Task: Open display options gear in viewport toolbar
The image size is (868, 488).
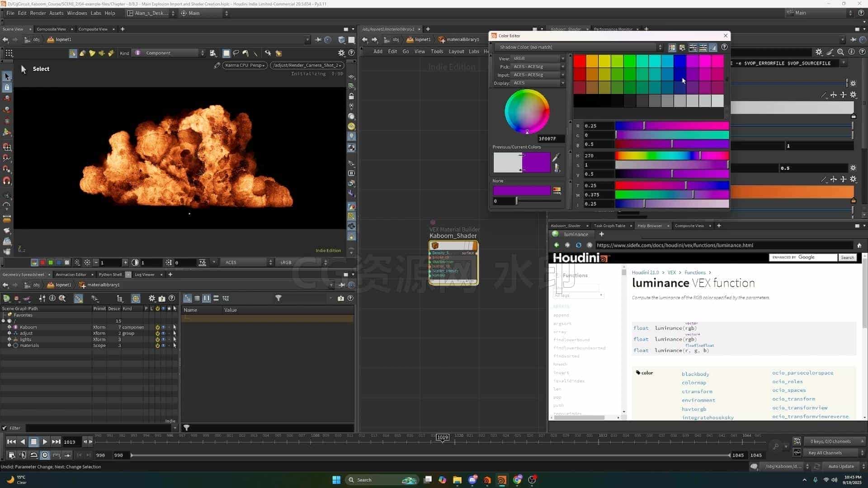Action: pyautogui.click(x=342, y=53)
